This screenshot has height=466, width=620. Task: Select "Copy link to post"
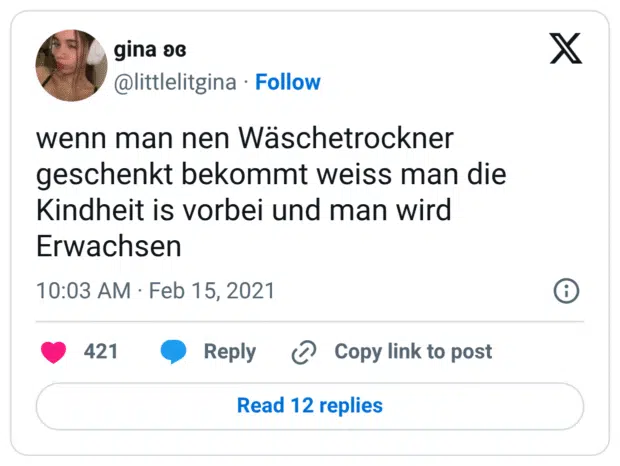click(413, 352)
